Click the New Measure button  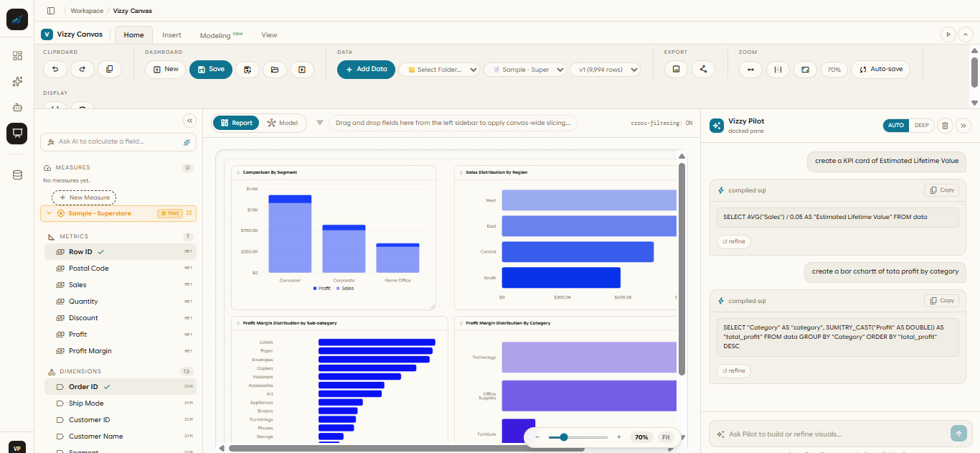84,197
